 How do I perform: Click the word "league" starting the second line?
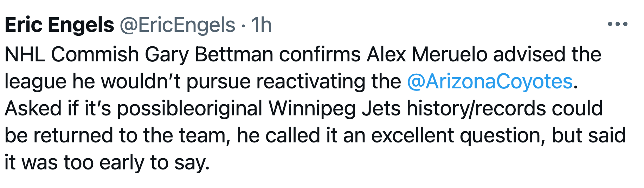click(x=36, y=82)
